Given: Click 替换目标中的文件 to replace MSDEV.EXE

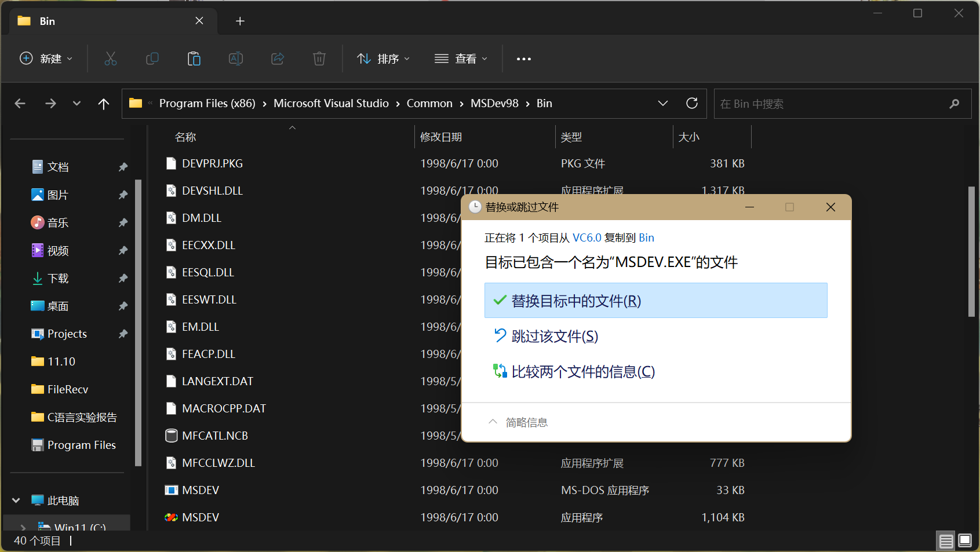Looking at the screenshot, I should click(655, 300).
